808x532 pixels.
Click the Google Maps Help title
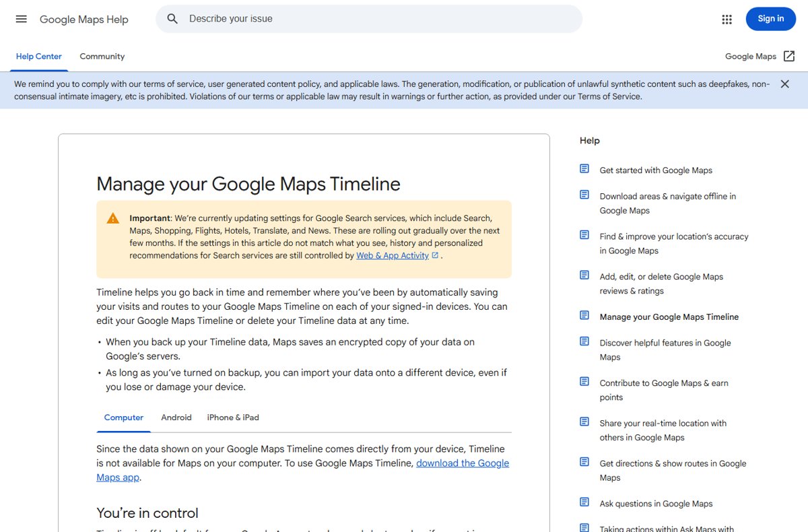pos(84,20)
